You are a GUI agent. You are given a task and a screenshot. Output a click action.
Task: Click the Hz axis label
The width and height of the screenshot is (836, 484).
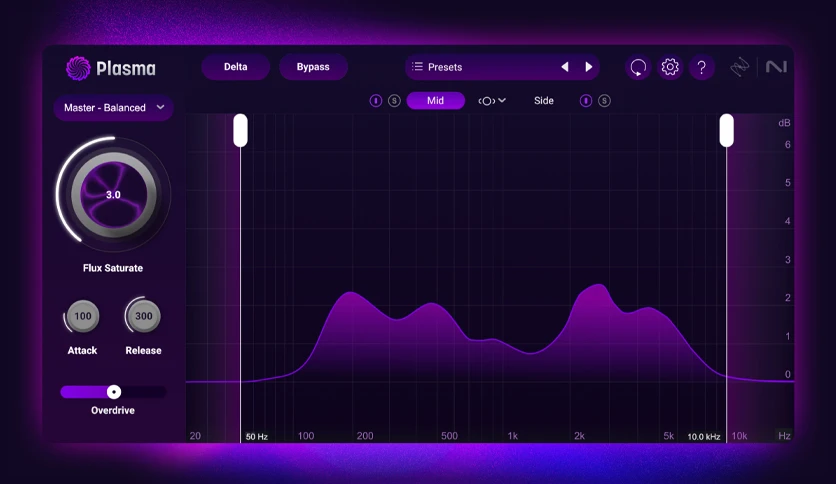pos(784,436)
